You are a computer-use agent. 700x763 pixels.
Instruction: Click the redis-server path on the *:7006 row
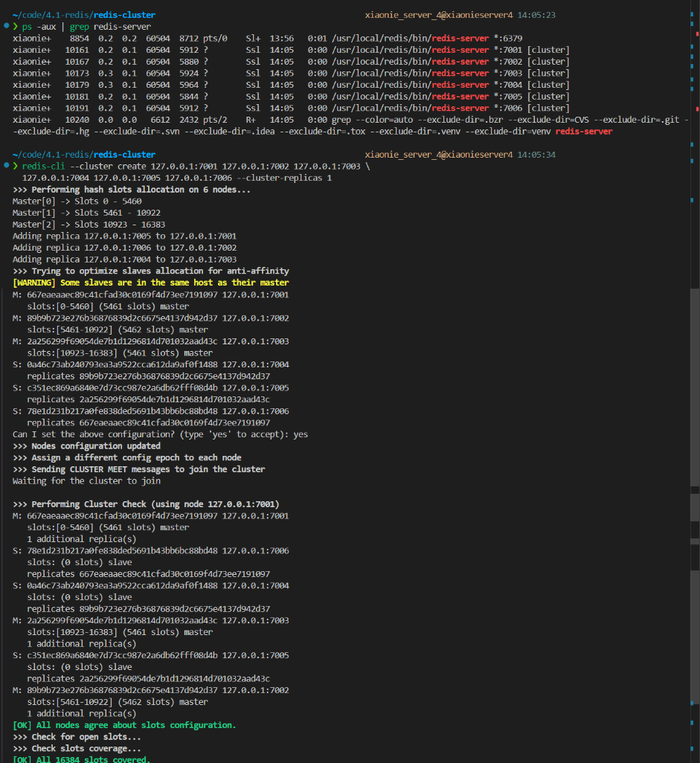tap(411, 109)
